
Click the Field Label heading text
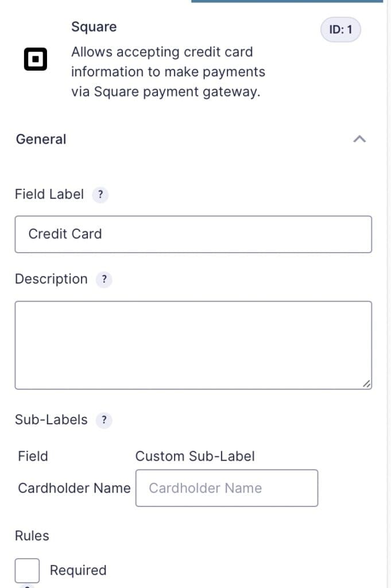point(49,194)
